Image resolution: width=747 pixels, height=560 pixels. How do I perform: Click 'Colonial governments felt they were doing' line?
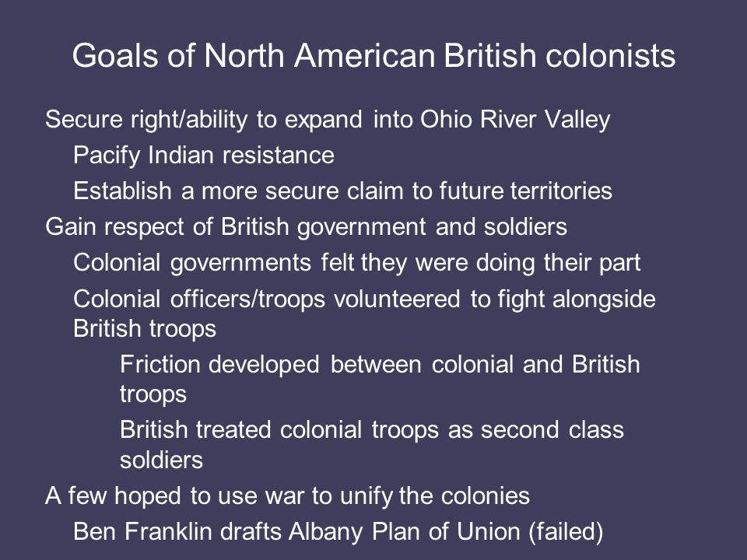click(x=357, y=263)
